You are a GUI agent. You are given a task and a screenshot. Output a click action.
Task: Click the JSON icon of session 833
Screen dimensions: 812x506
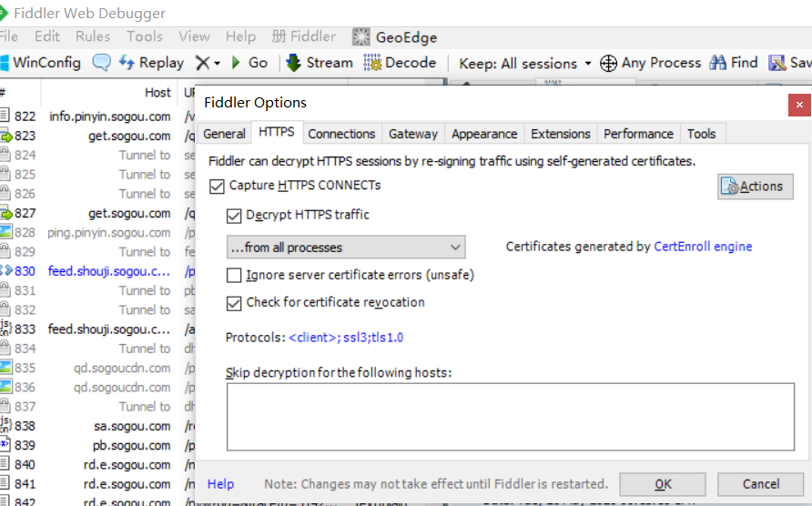click(x=5, y=329)
